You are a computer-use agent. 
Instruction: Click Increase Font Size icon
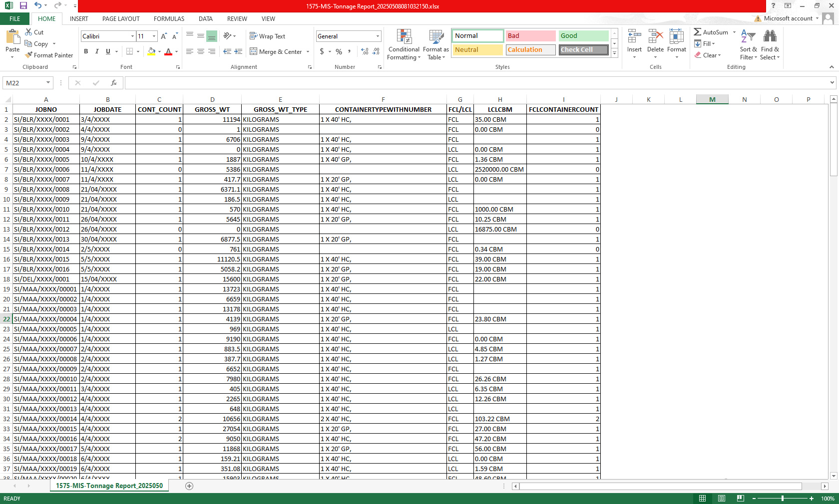(164, 36)
